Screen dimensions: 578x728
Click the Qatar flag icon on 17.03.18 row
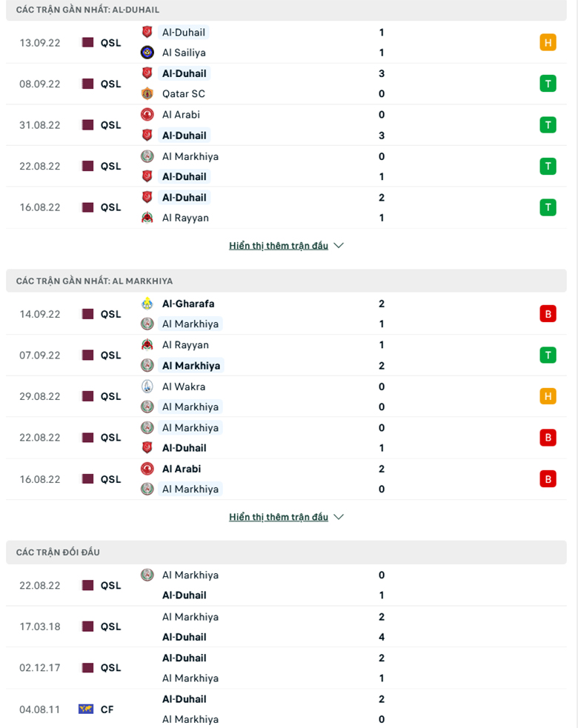88,627
